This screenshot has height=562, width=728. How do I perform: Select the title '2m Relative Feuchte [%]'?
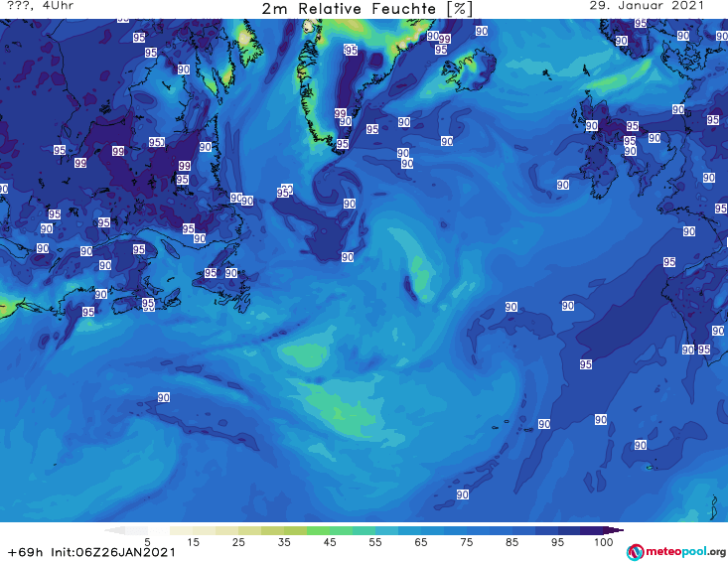point(367,9)
